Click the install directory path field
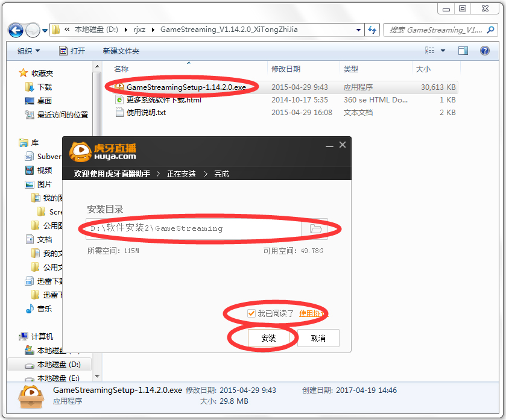This screenshot has width=506, height=420. pyautogui.click(x=194, y=228)
